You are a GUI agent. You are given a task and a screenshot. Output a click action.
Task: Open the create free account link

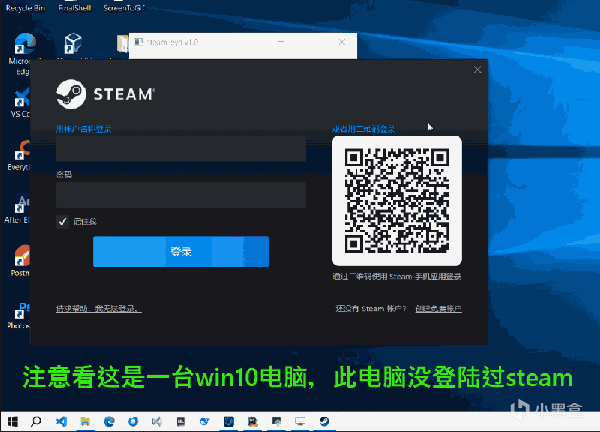point(439,308)
